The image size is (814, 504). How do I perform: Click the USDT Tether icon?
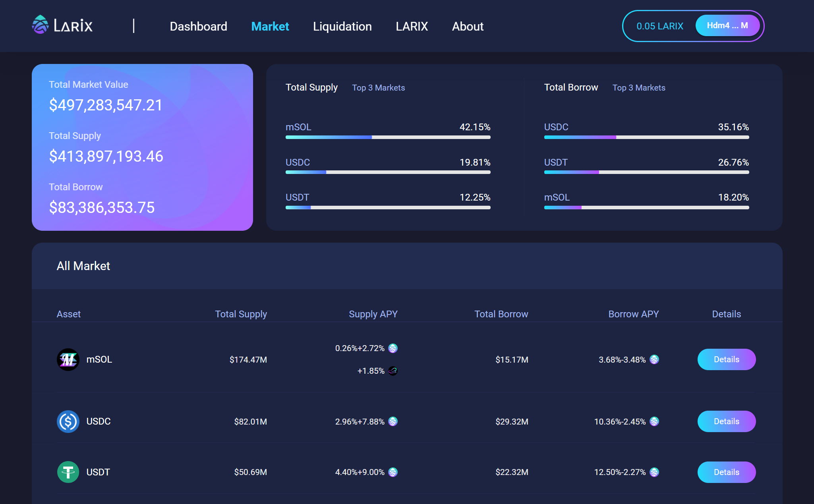[68, 472]
